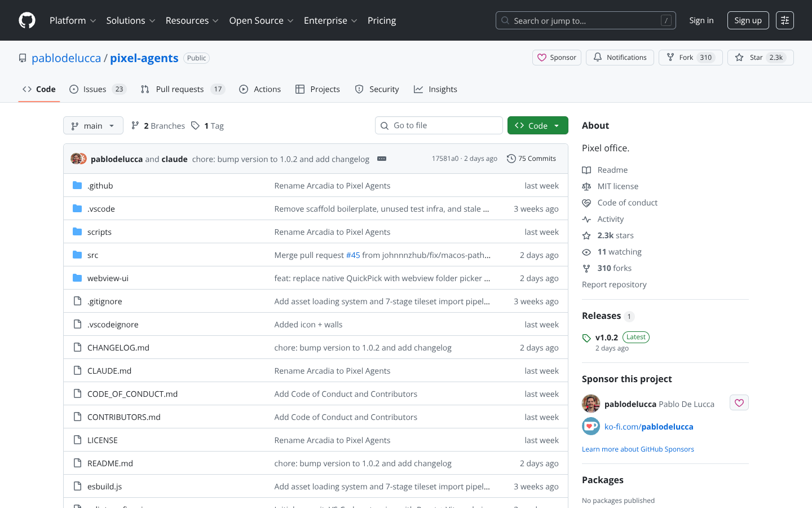View the 75 Commits history
This screenshot has height=508, width=812.
[531, 159]
